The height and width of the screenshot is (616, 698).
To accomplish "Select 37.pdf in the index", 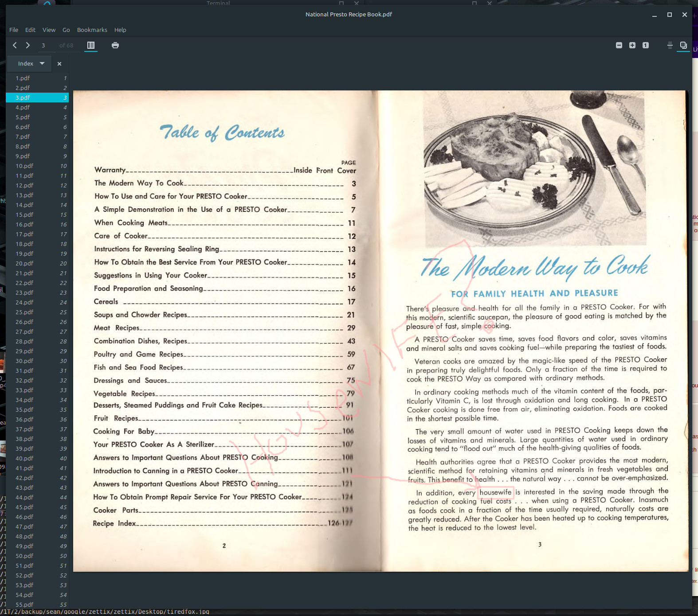I will tap(37, 429).
